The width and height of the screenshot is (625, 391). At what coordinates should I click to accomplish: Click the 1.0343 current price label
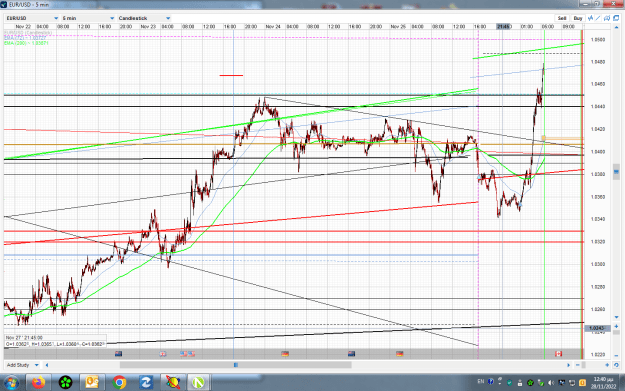pyautogui.click(x=597, y=328)
